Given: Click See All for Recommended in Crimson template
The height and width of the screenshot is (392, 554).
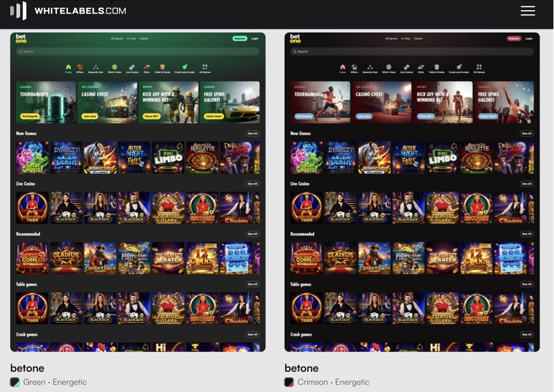Looking at the screenshot, I should (x=527, y=234).
